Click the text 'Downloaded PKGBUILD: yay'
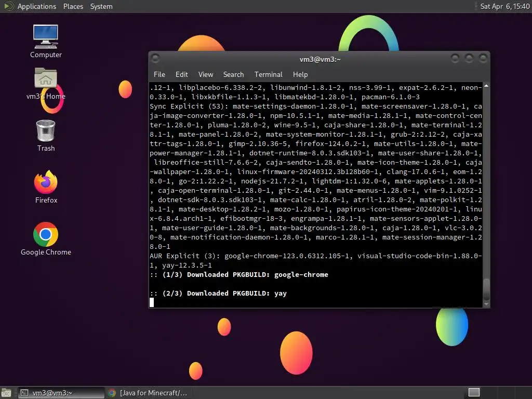Viewport: 532px width, 399px height. point(237,293)
